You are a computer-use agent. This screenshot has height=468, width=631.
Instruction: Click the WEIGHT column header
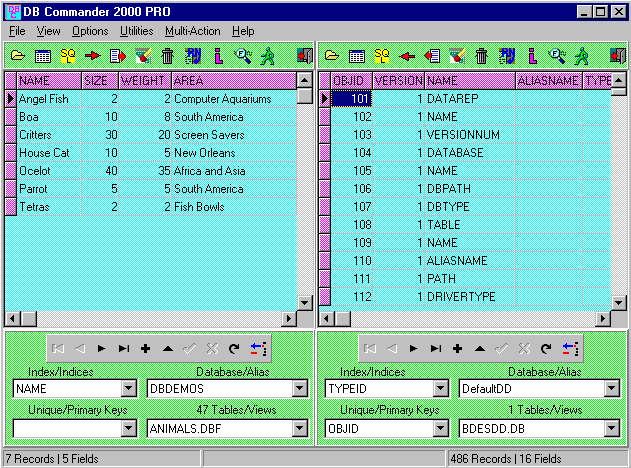(145, 81)
